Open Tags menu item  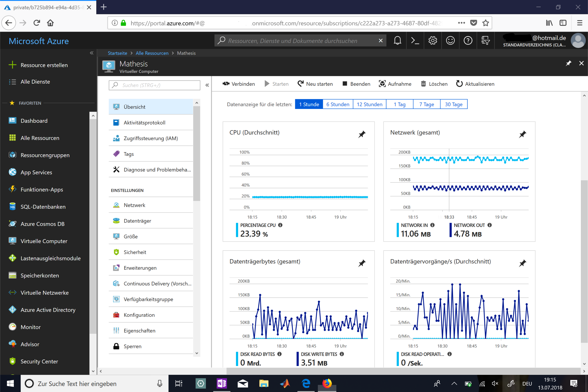coord(151,154)
